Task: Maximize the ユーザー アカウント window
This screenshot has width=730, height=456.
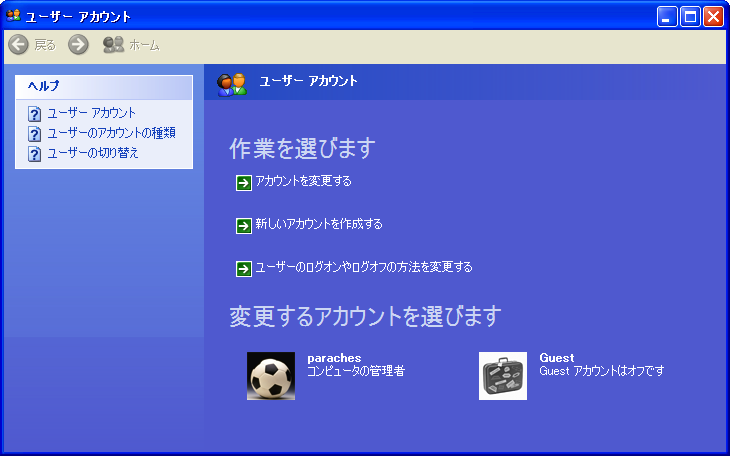Action: 690,17
